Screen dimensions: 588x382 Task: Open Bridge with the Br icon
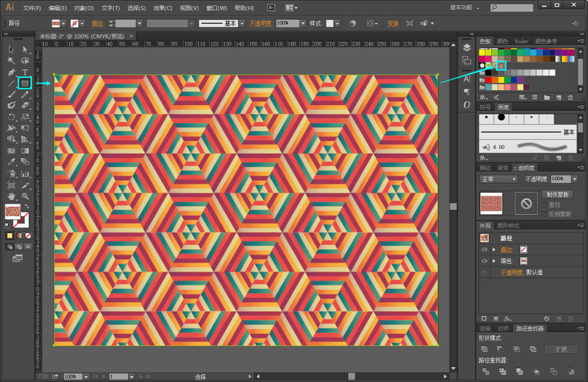[x=270, y=7]
